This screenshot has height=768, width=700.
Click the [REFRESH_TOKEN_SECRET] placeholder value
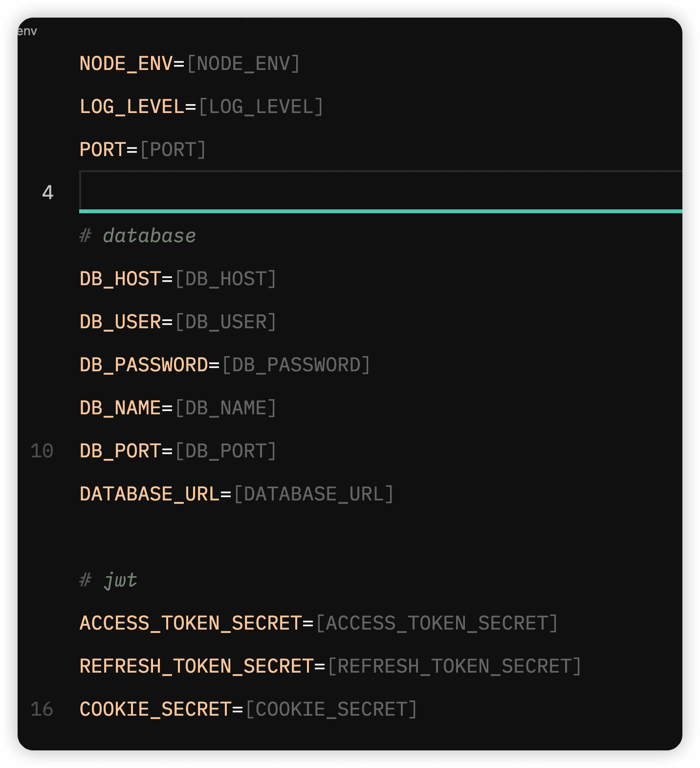pyautogui.click(x=454, y=666)
